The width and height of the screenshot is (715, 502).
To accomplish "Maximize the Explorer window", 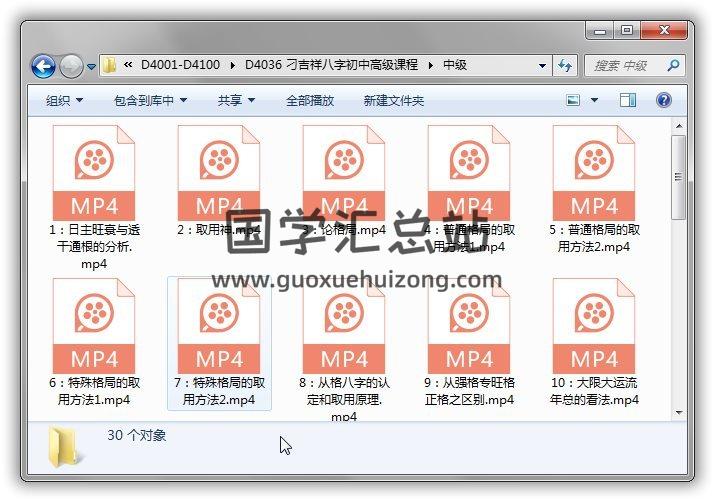I will (x=627, y=31).
